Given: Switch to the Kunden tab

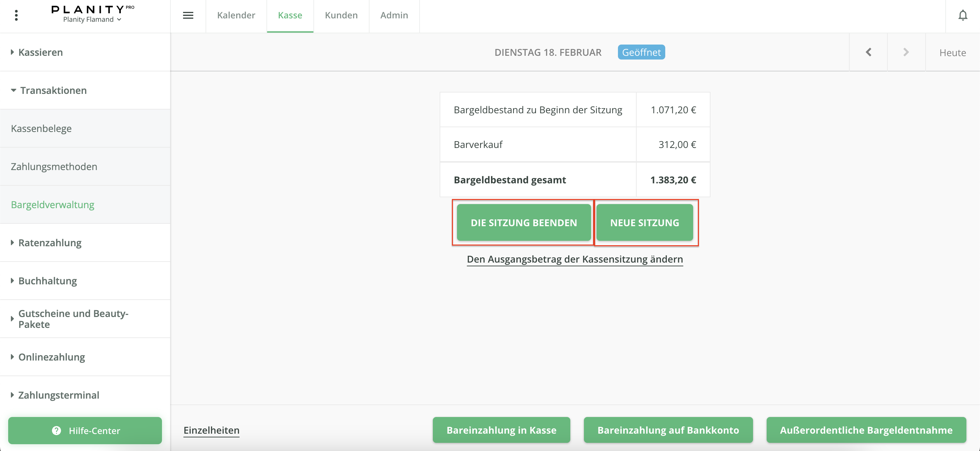Looking at the screenshot, I should click(341, 15).
